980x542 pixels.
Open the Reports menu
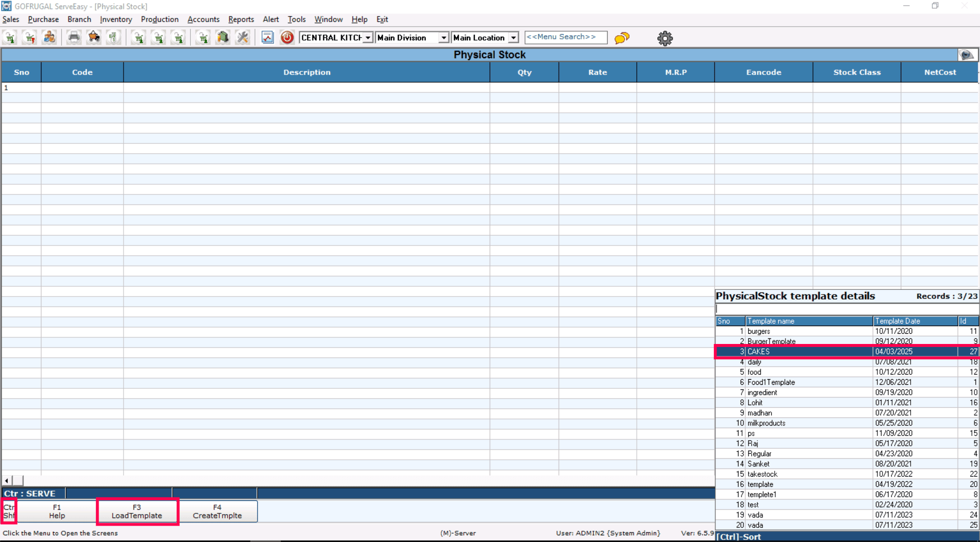[241, 19]
